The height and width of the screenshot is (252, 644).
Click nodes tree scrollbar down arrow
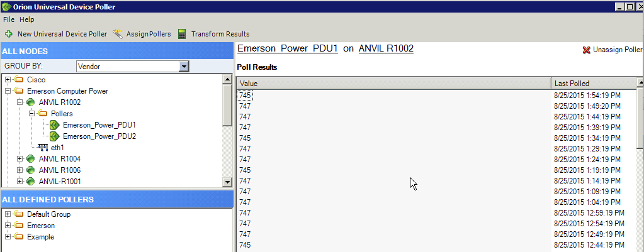tap(227, 182)
